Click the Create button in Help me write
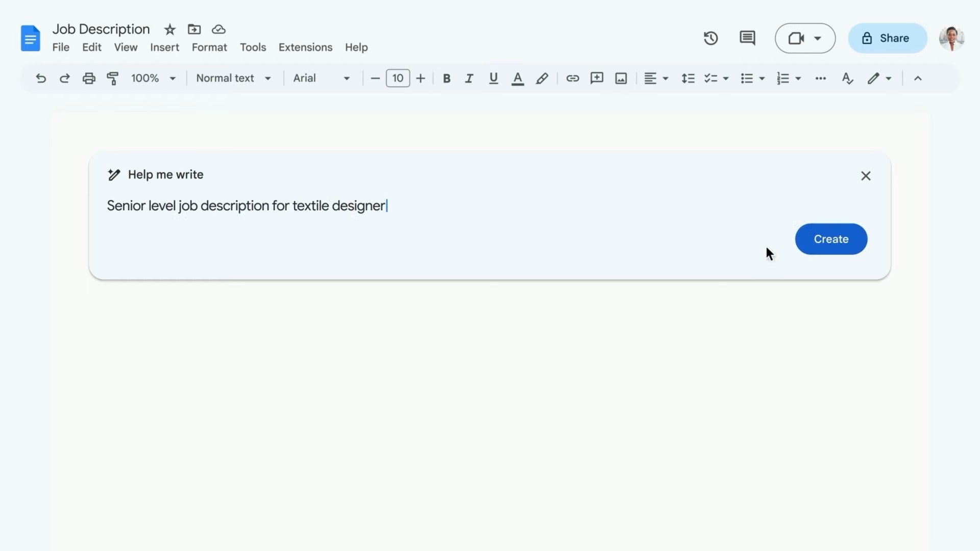The width and height of the screenshot is (980, 551). 831,239
